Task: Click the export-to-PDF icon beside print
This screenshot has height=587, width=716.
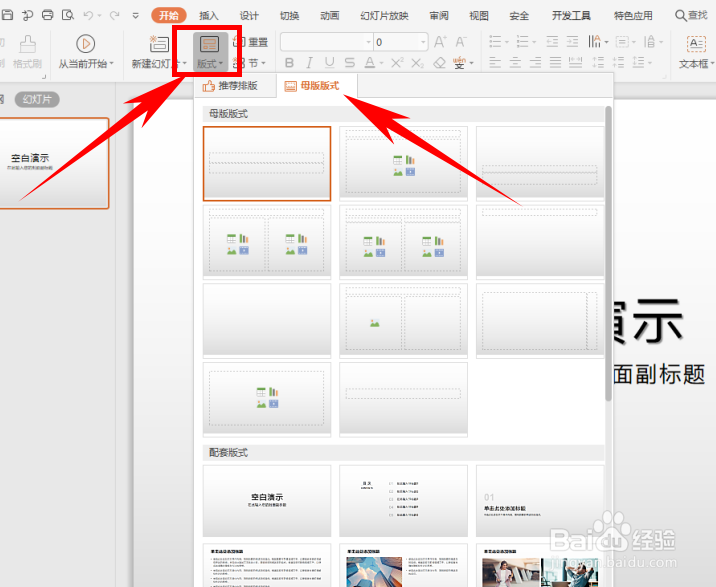Action: 27,15
